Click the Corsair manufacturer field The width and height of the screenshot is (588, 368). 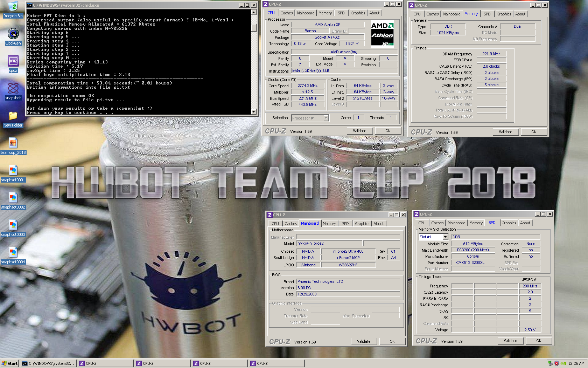tap(473, 256)
